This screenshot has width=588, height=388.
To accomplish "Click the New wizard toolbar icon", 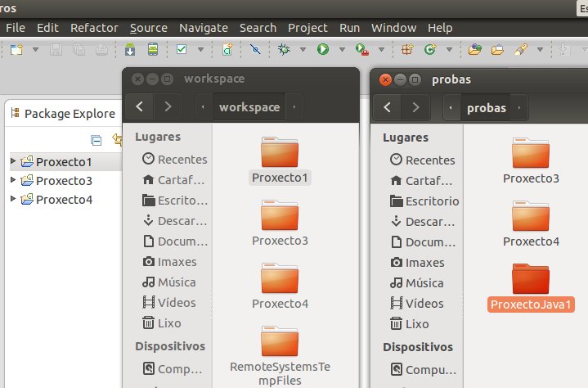I will click(x=16, y=49).
